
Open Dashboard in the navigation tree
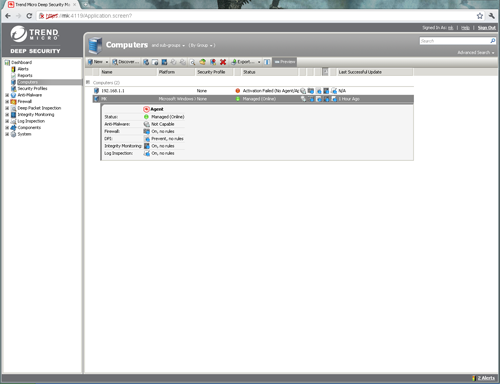[21, 62]
